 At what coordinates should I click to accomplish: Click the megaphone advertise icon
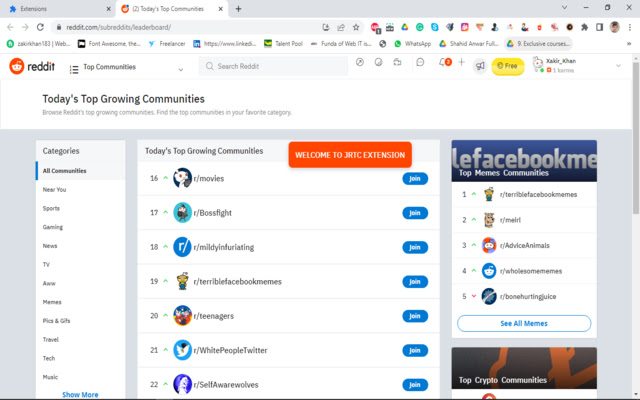[480, 66]
